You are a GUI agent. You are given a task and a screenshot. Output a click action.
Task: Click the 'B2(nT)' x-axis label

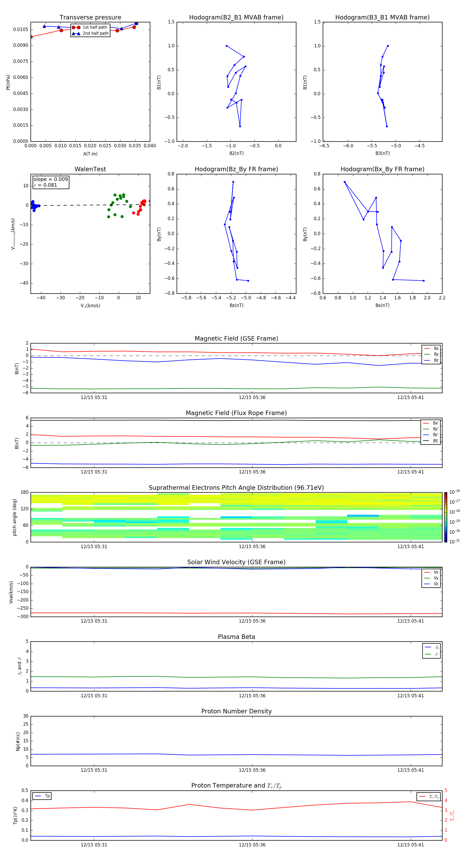(236, 153)
